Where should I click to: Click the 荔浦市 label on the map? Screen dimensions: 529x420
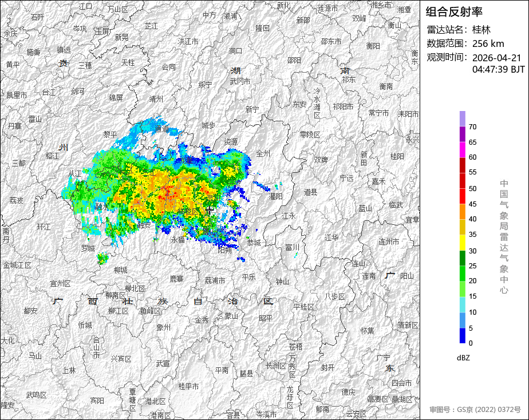[x=215, y=280]
